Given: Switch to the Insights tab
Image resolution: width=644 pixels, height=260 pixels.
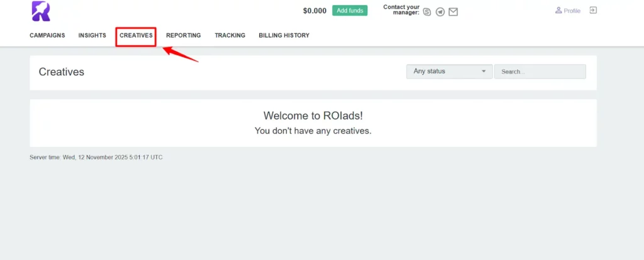Looking at the screenshot, I should (92, 35).
